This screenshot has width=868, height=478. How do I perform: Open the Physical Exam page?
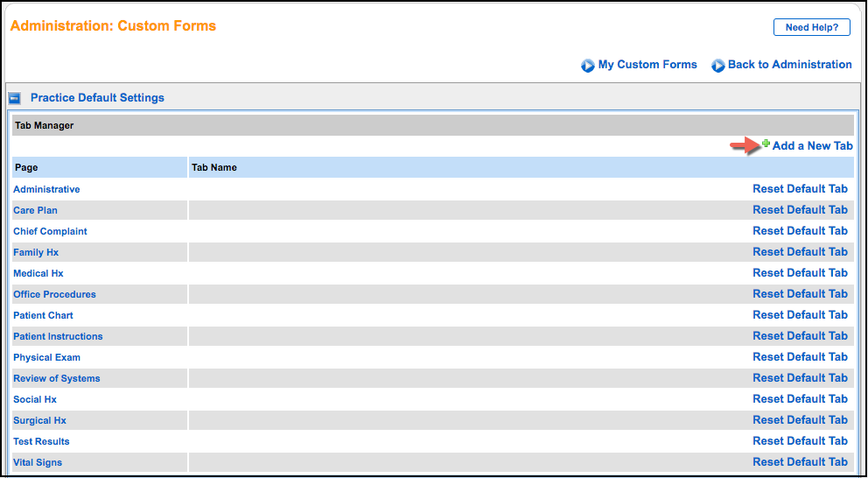click(46, 357)
